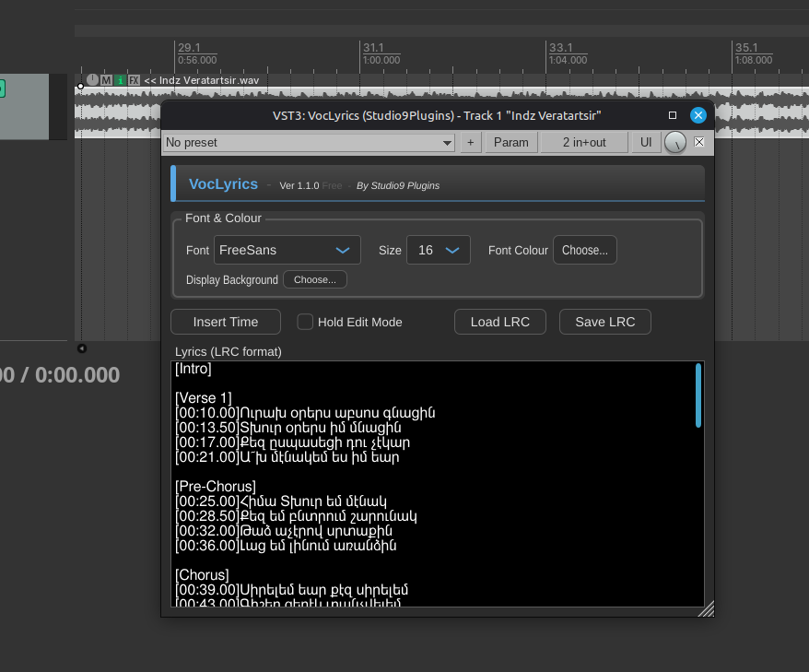Click the plus preset menu button

471,143
